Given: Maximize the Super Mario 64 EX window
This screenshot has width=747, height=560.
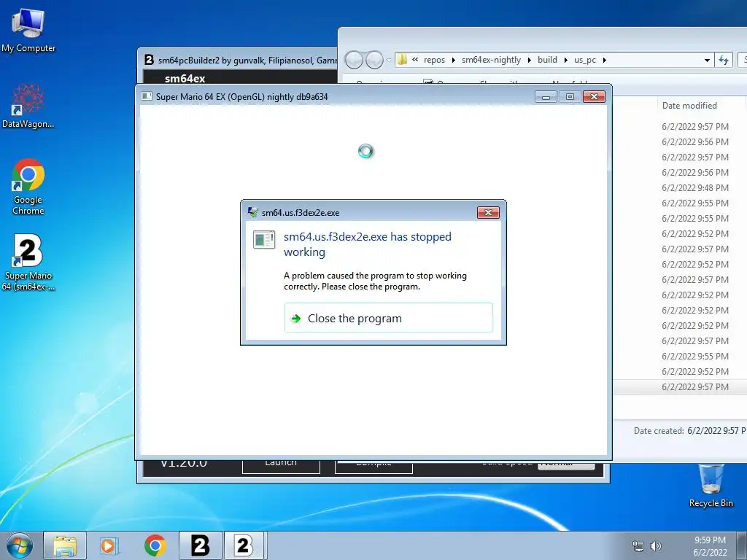Looking at the screenshot, I should 570,97.
